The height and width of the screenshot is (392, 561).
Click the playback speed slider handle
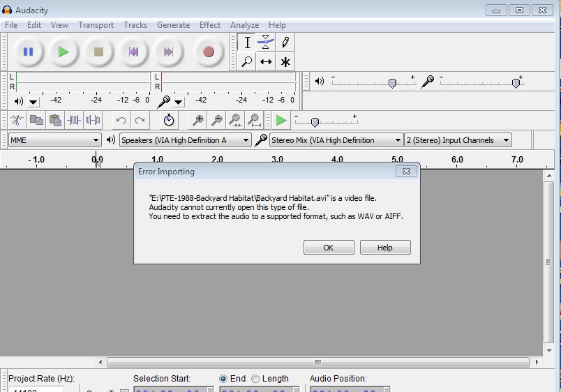pos(315,123)
